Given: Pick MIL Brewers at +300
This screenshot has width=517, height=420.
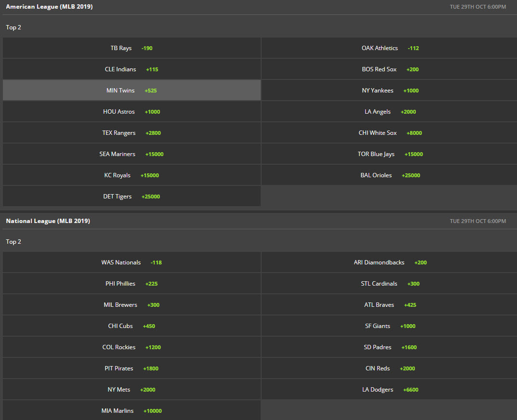Looking at the screenshot, I should pyautogui.click(x=132, y=305).
